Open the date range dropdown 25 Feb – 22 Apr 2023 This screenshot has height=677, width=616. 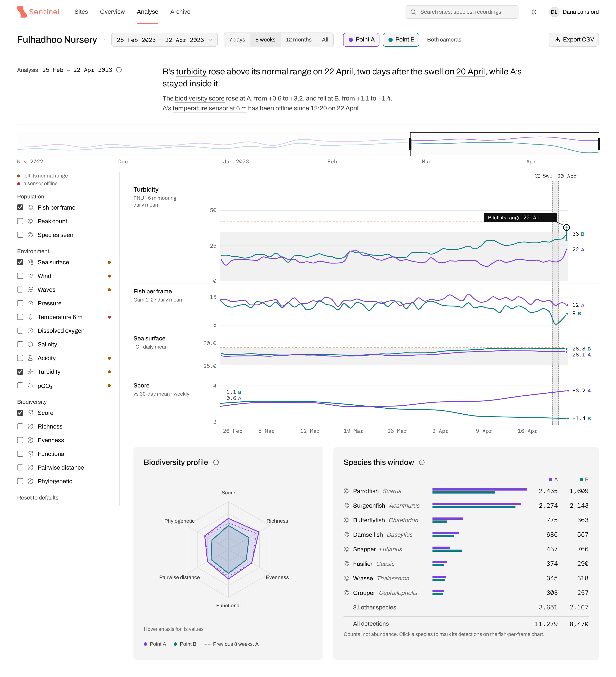(x=164, y=40)
